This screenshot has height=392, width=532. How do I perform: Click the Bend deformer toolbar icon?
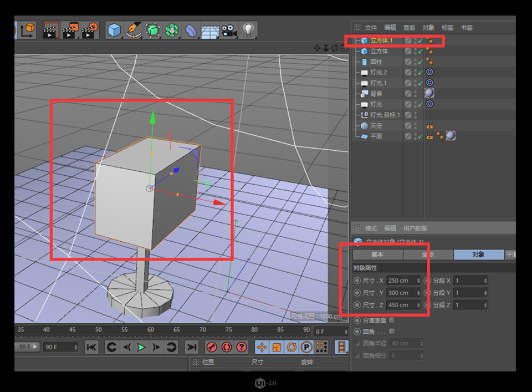coord(191,30)
